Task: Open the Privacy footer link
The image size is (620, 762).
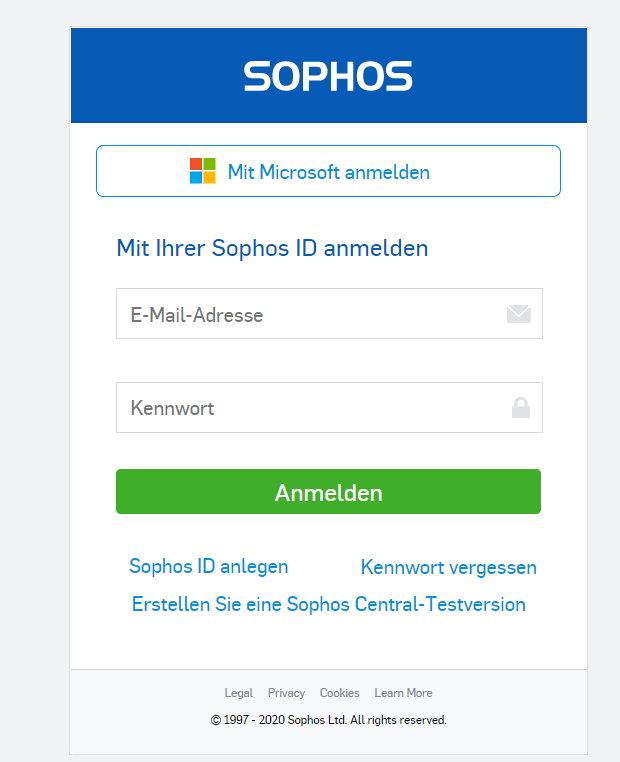Action: (286, 693)
